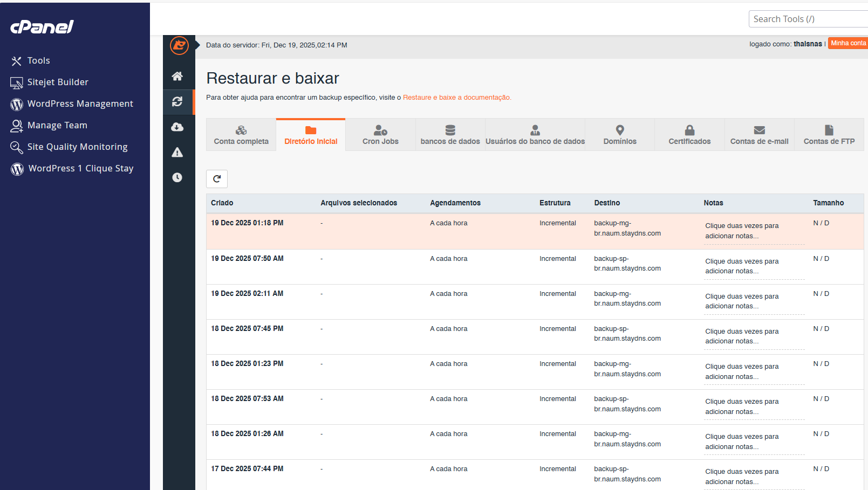The image size is (868, 490).
Task: Click the Minha conta button
Action: click(848, 43)
